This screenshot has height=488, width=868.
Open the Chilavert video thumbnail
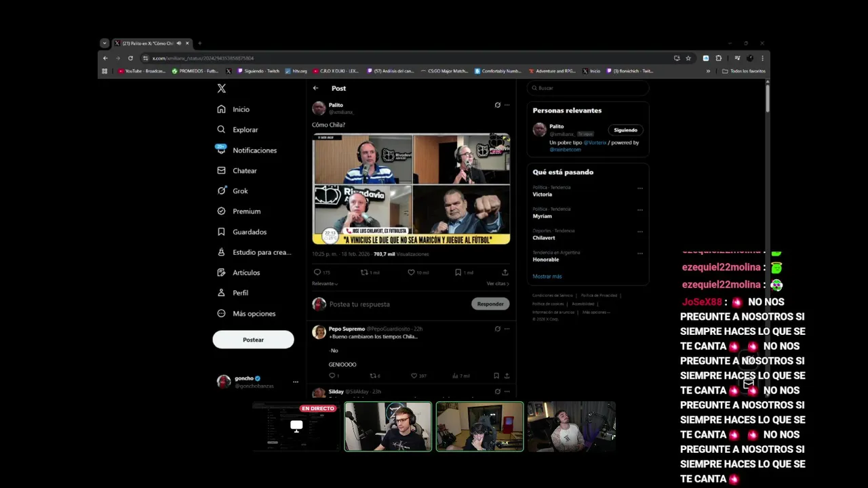pos(411,188)
